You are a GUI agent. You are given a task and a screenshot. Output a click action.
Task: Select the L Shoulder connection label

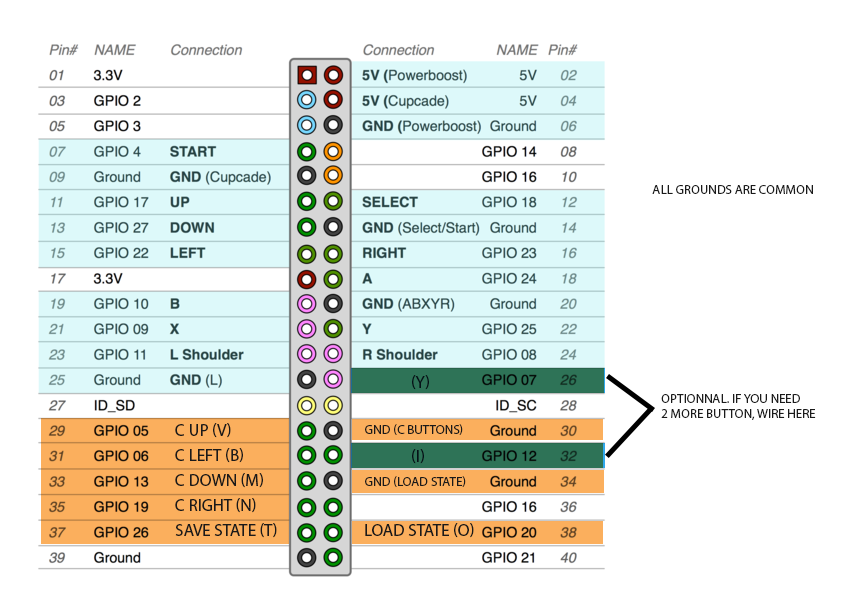pyautogui.click(x=206, y=355)
